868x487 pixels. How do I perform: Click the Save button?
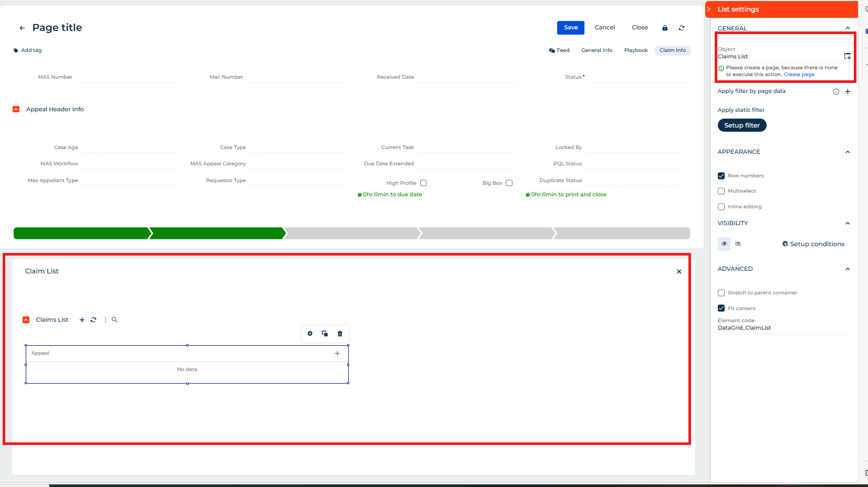[x=570, y=28]
